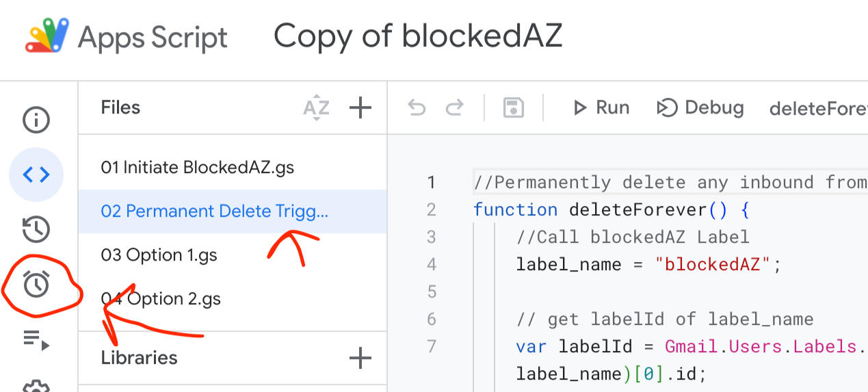Save project with the floppy disk icon
The width and height of the screenshot is (868, 392).
[513, 108]
